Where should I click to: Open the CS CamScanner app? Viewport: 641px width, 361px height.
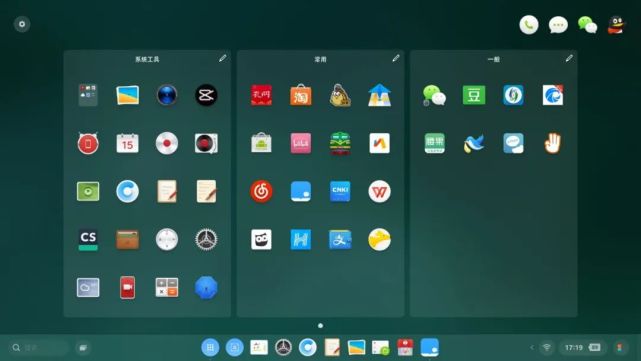(88, 239)
